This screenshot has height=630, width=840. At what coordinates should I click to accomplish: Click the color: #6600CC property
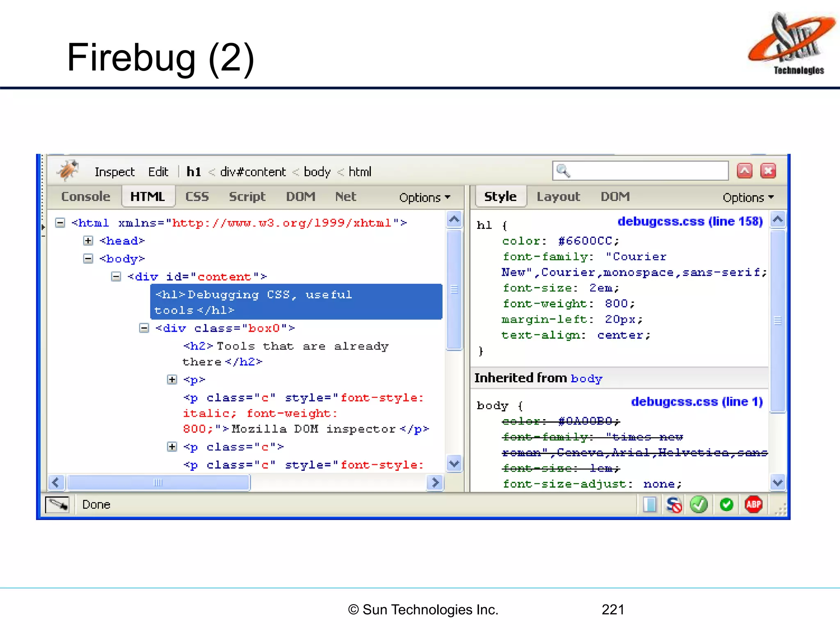tap(561, 241)
